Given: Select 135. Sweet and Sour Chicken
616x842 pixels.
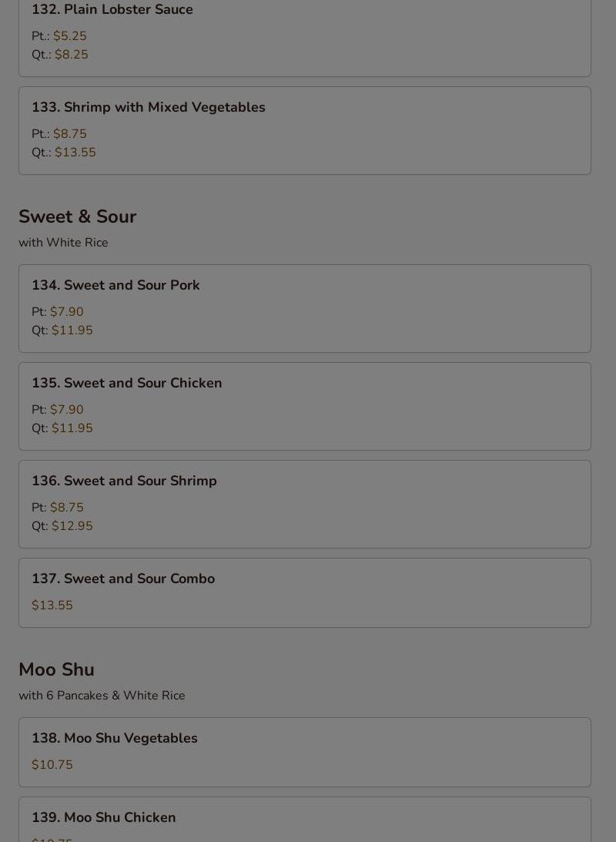Looking at the screenshot, I should pos(126,383).
